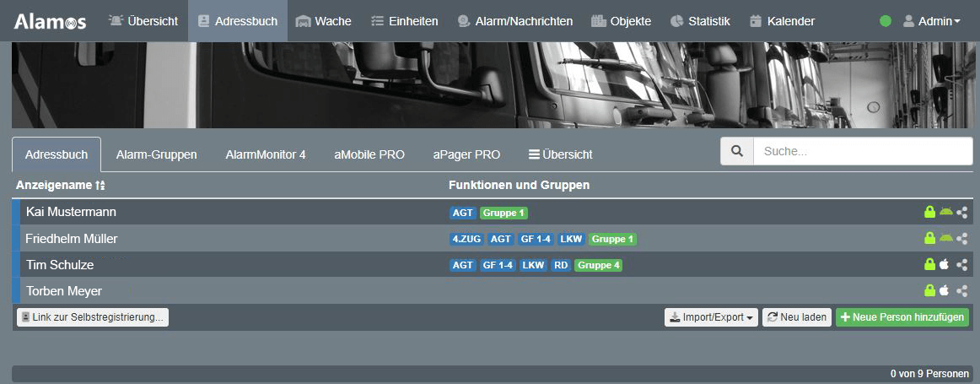Image resolution: width=980 pixels, height=384 pixels.
Task: Click Friedhelm Müller's 4.ZUG badge
Action: [466, 239]
